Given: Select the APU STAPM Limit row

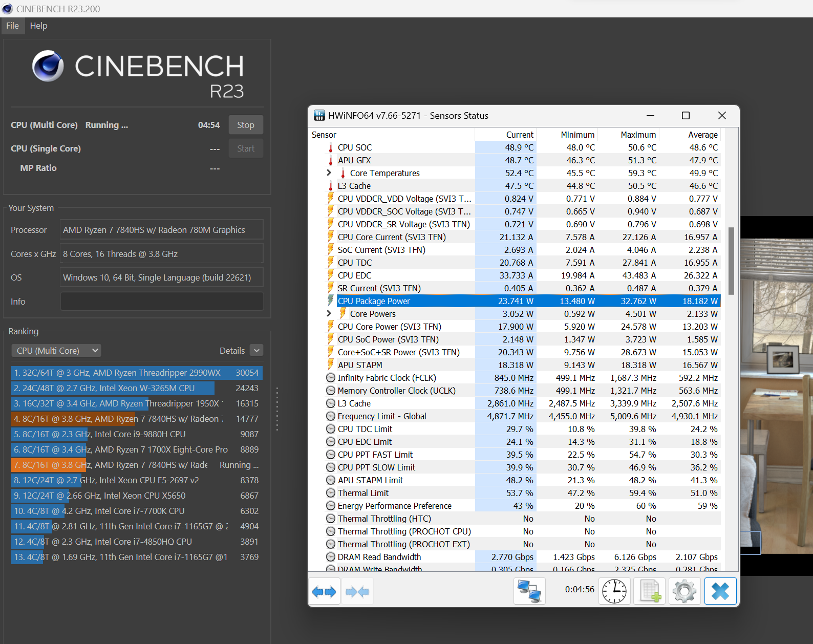Looking at the screenshot, I should tap(516, 480).
